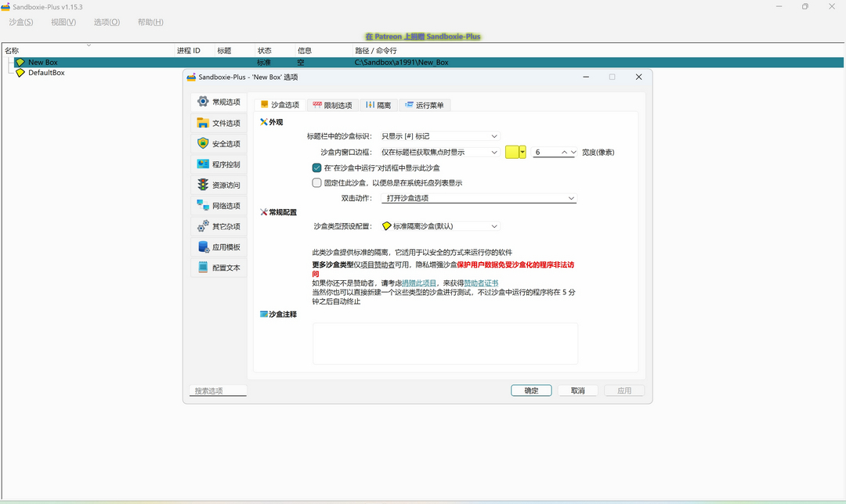Viewport: 846px width, 504px height.
Task: Click the 搜索选项 search field
Action: point(219,391)
